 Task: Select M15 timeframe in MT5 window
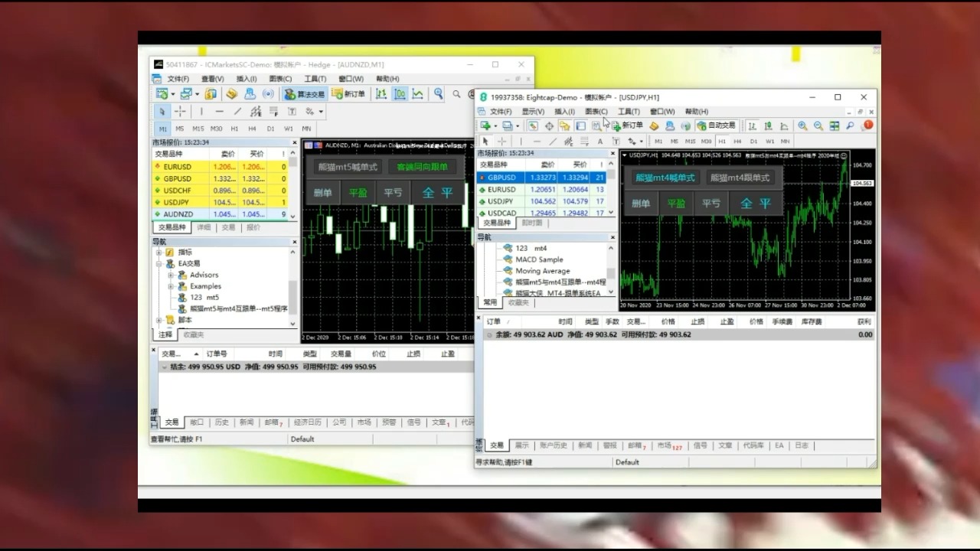pyautogui.click(x=198, y=129)
